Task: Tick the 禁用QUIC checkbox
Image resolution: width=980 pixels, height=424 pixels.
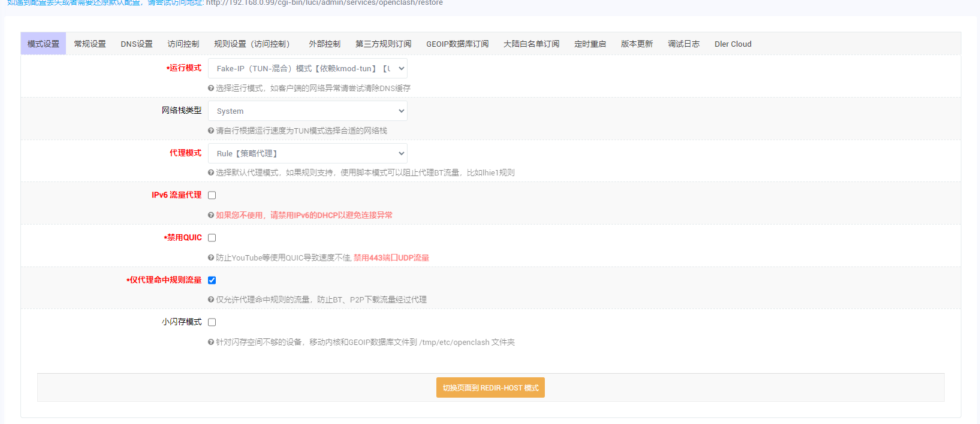Action: pos(212,238)
